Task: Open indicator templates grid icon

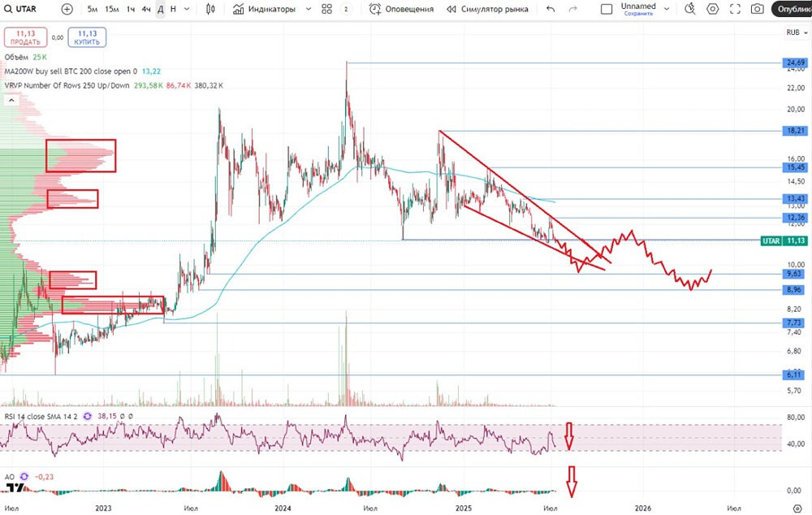Action: (326, 9)
